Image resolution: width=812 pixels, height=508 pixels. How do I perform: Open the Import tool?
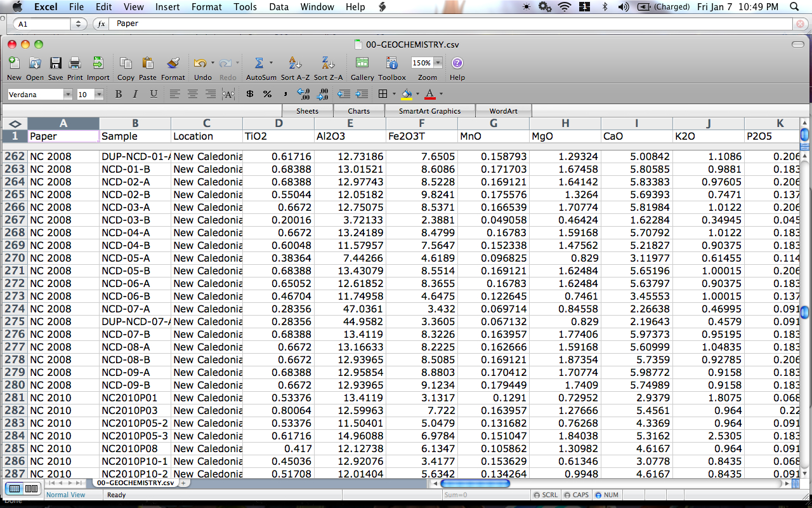[x=98, y=63]
